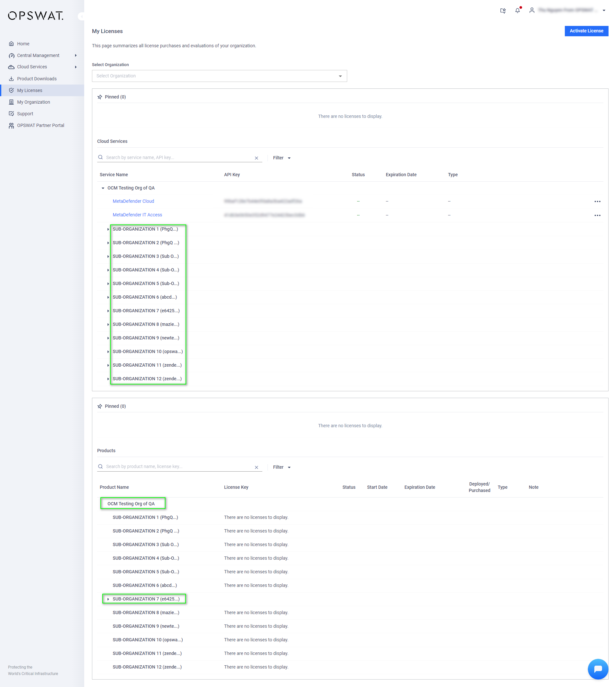Image resolution: width=616 pixels, height=687 pixels.
Task: Open the user account menu arrow
Action: pos(604,10)
